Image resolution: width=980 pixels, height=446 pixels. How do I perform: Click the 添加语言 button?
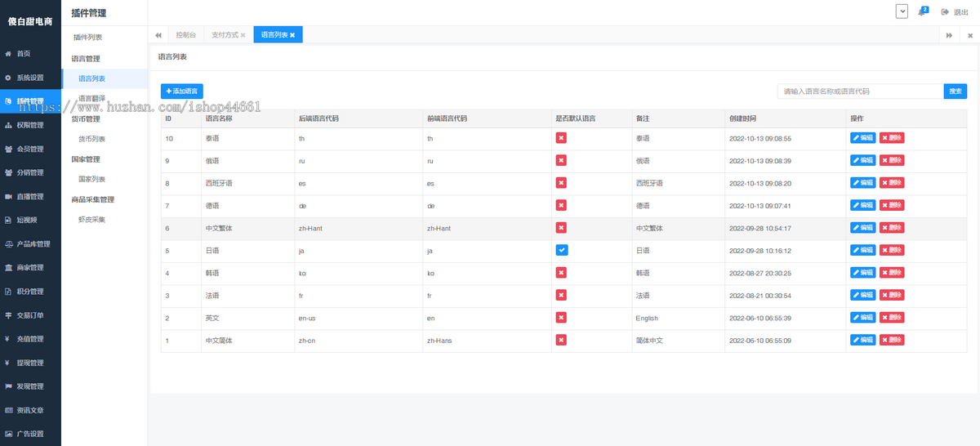point(181,91)
